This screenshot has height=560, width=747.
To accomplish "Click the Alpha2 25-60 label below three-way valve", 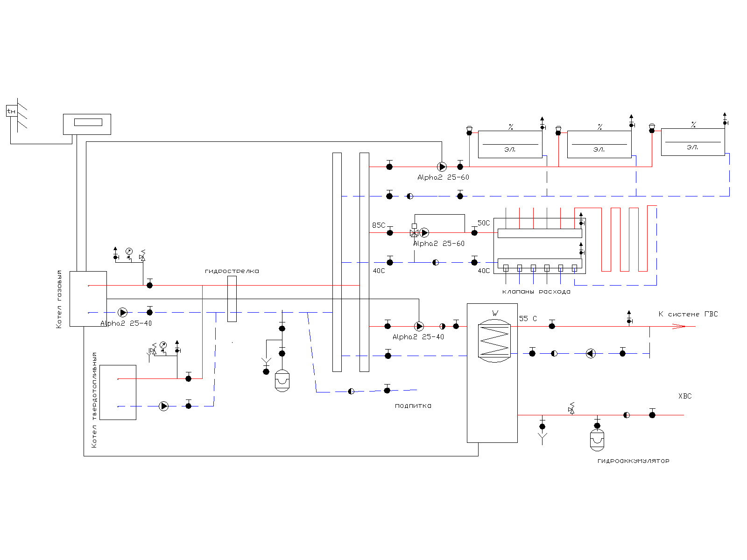I will [x=439, y=244].
